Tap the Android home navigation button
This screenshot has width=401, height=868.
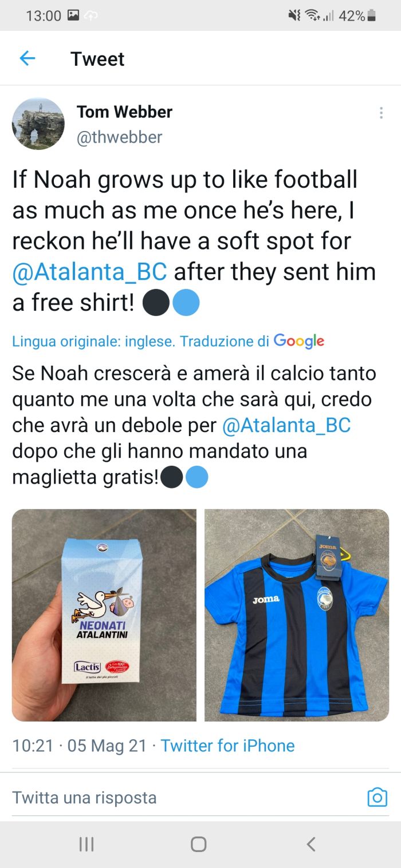tap(199, 844)
